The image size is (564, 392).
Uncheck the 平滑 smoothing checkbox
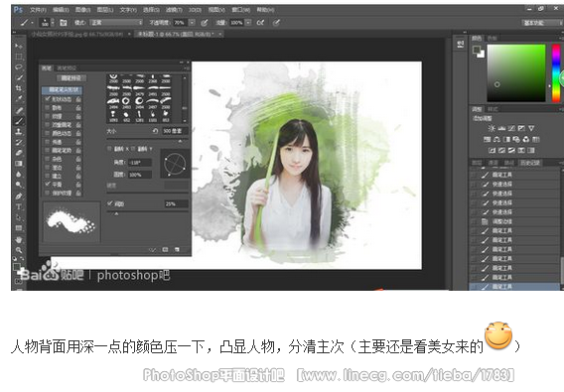pyautogui.click(x=48, y=185)
